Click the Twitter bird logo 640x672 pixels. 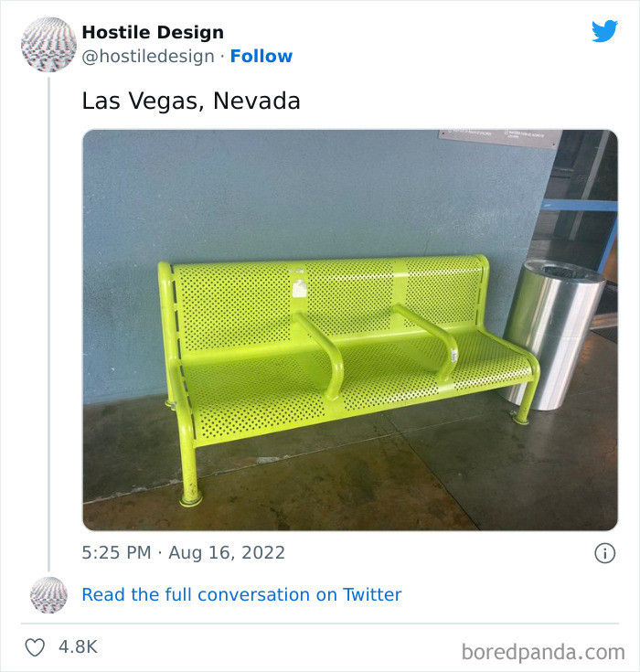[x=604, y=31]
